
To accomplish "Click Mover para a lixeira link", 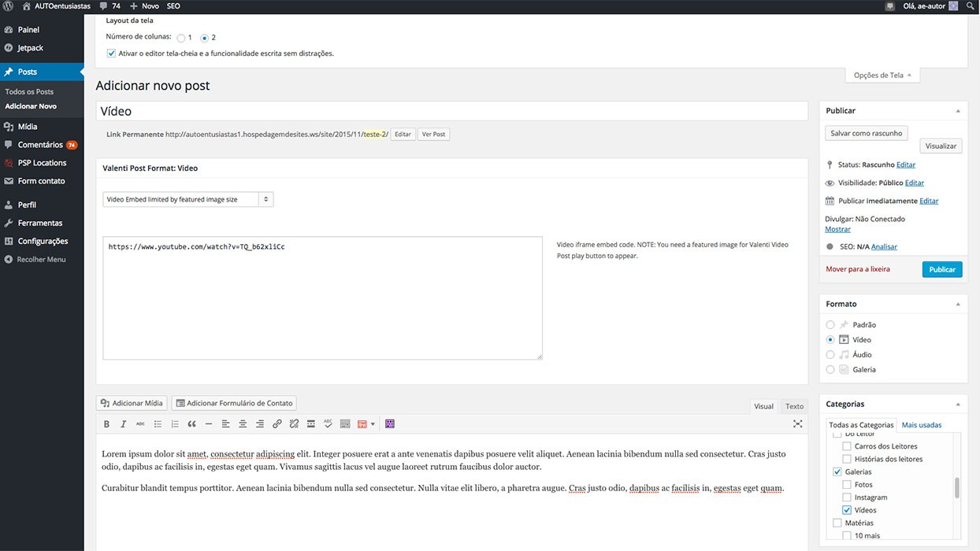I will (x=857, y=269).
